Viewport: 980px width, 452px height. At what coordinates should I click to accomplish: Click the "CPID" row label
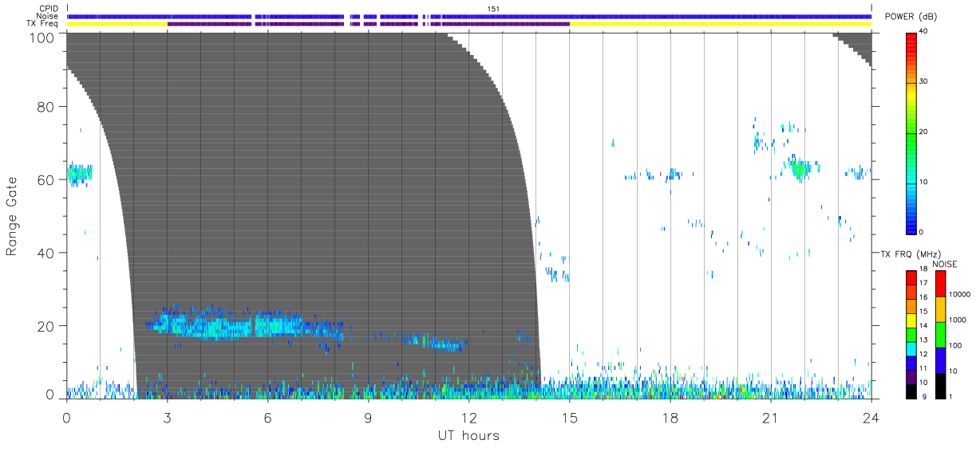[x=48, y=9]
